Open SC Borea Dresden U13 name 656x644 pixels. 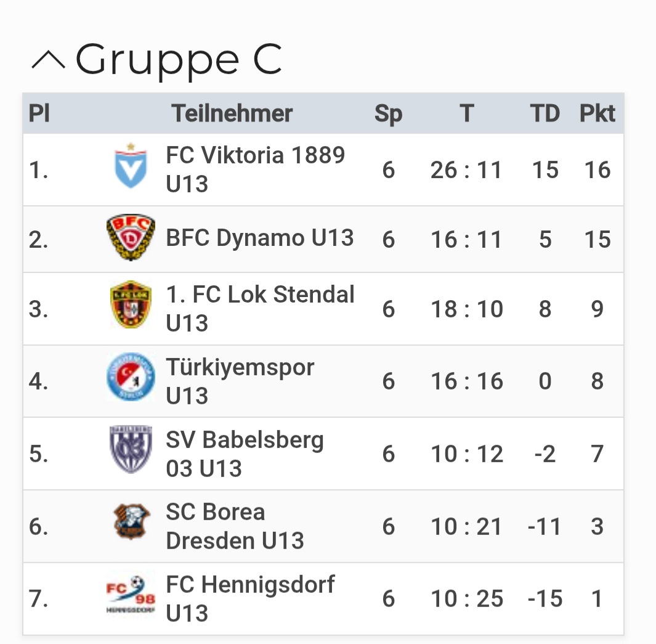tap(235, 526)
